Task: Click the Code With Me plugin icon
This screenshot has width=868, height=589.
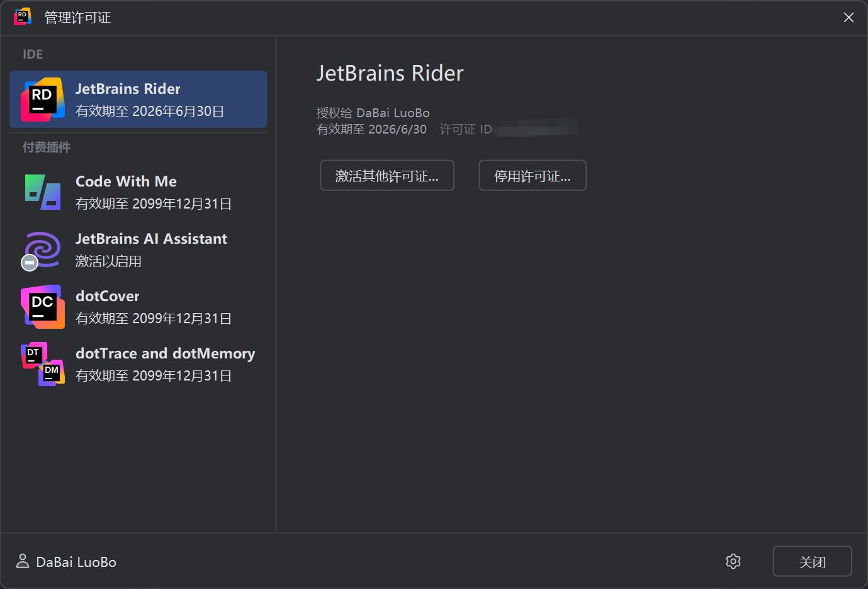Action: [x=43, y=192]
